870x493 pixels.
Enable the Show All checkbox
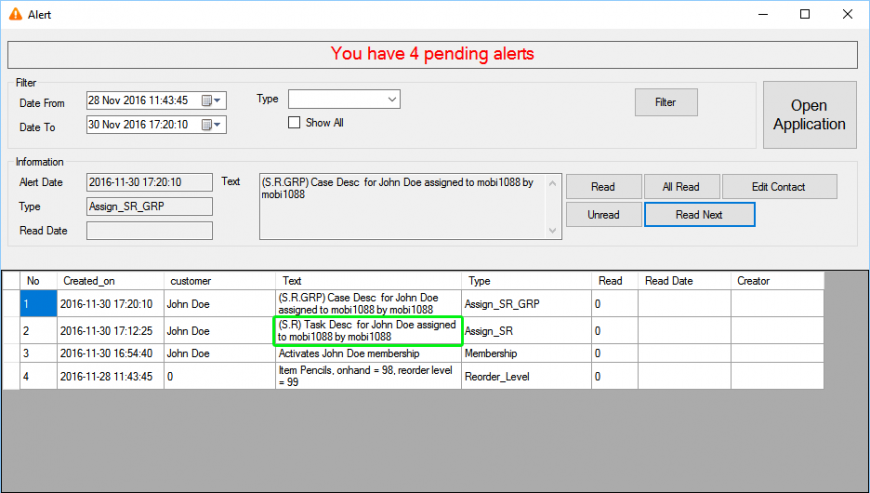click(x=294, y=123)
